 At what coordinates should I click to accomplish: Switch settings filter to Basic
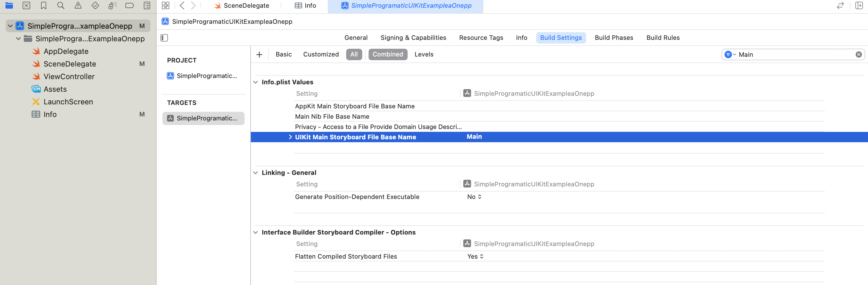pos(283,54)
